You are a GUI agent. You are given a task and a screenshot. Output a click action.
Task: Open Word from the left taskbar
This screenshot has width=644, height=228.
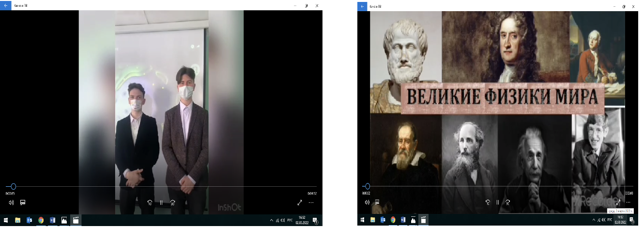53,220
